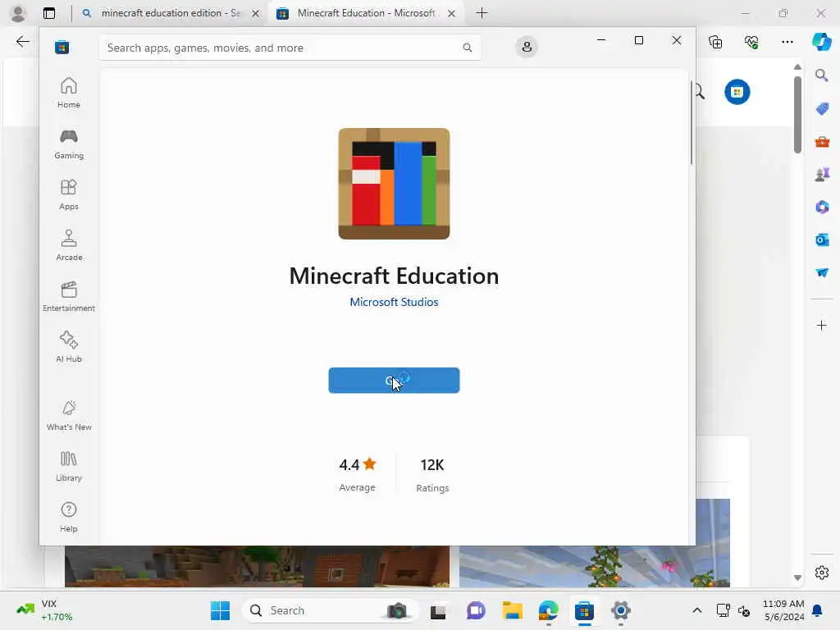
Task: Click the blue Store badge on the web page
Action: point(737,92)
